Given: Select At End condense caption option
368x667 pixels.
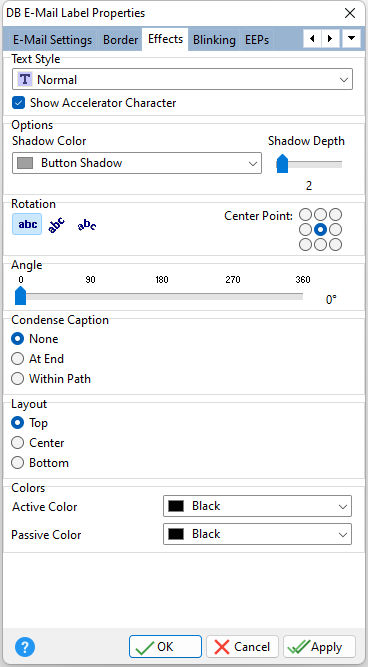Looking at the screenshot, I should tap(17, 359).
